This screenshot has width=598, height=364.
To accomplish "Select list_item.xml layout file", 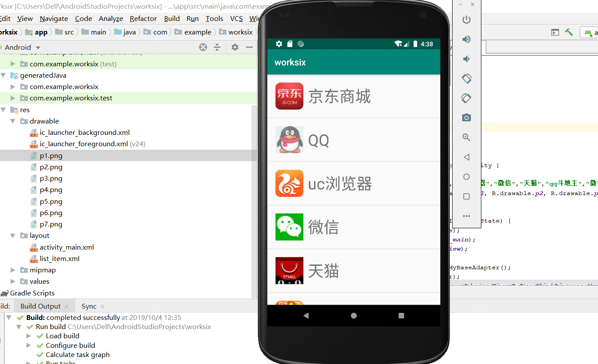I will click(x=59, y=258).
